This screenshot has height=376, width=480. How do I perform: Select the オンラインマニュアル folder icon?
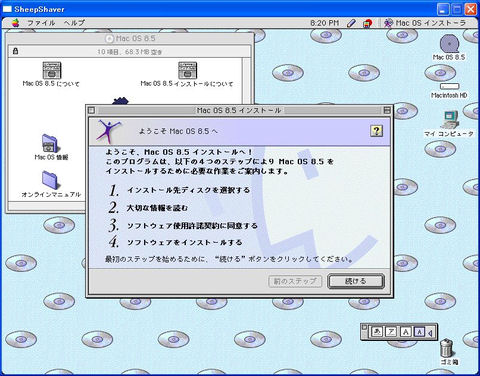click(50, 180)
